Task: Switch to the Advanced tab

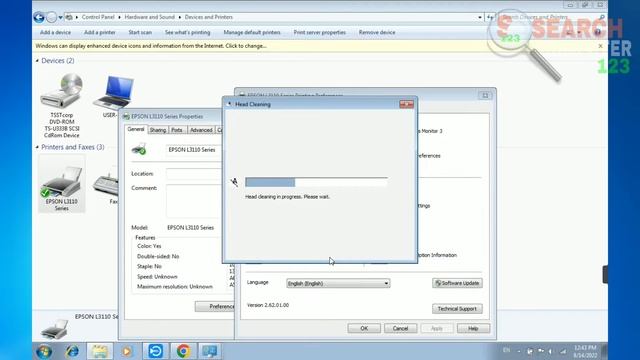Action: click(x=201, y=130)
